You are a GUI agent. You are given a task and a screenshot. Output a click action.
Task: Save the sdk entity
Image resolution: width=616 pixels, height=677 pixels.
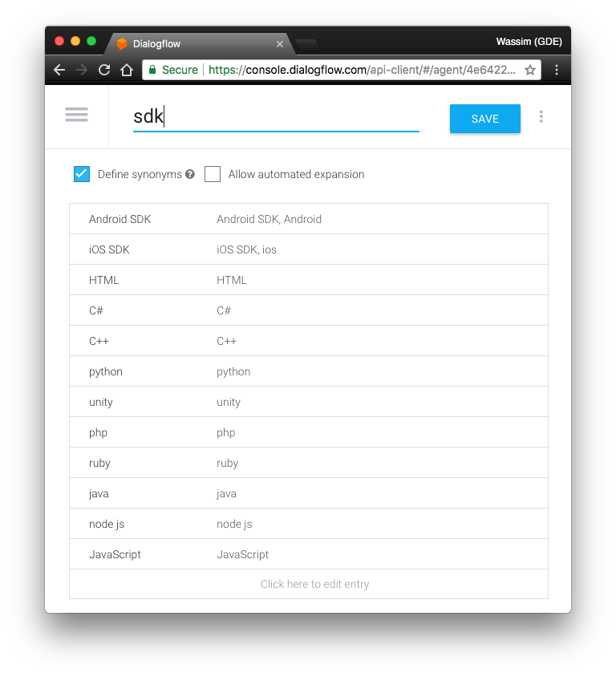click(484, 119)
